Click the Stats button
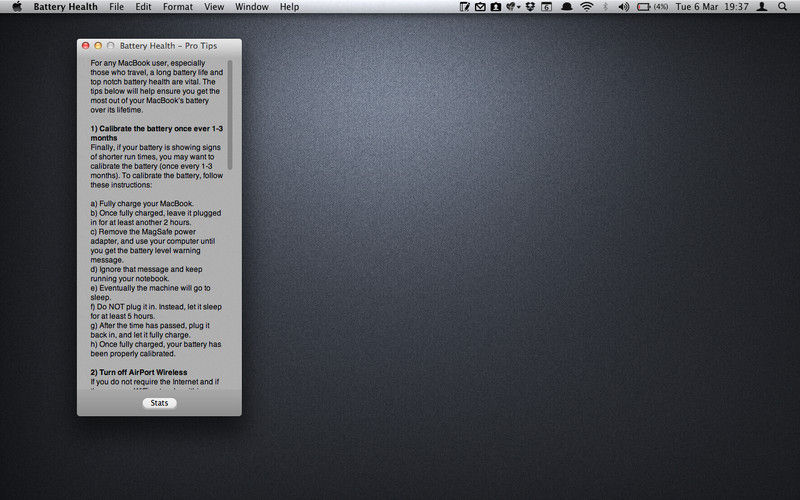This screenshot has height=500, width=800. pyautogui.click(x=159, y=403)
